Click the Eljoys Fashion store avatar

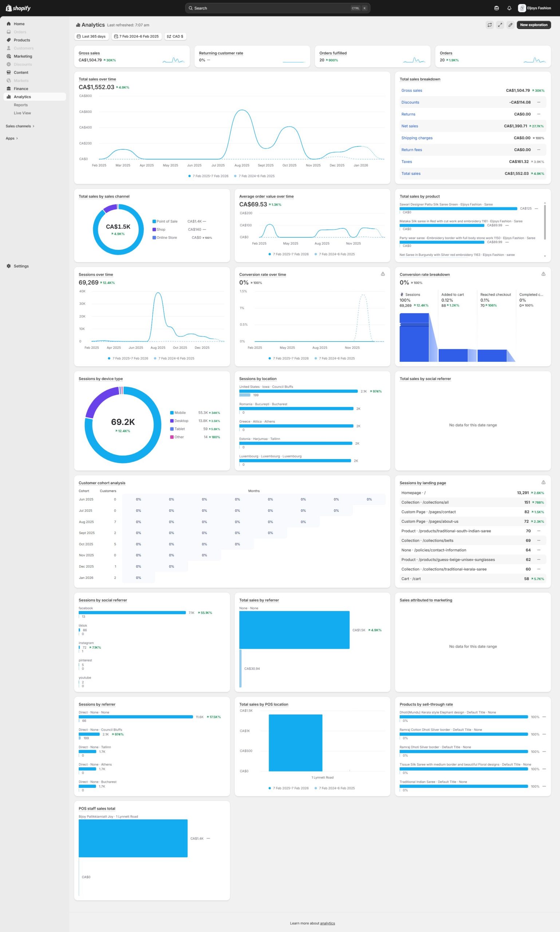point(521,8)
